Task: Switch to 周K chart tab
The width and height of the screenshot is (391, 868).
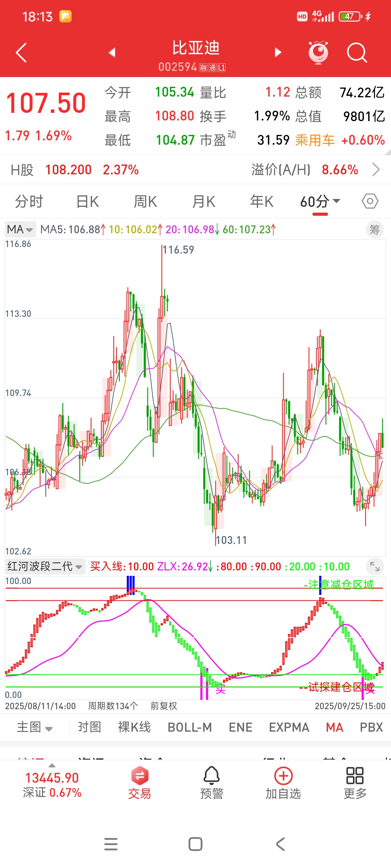Action: coord(146,201)
